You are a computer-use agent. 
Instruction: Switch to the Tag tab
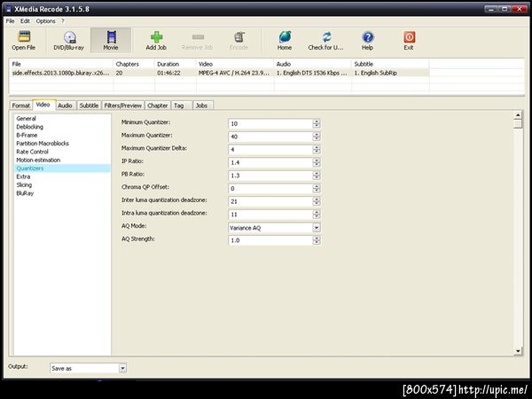coord(182,106)
